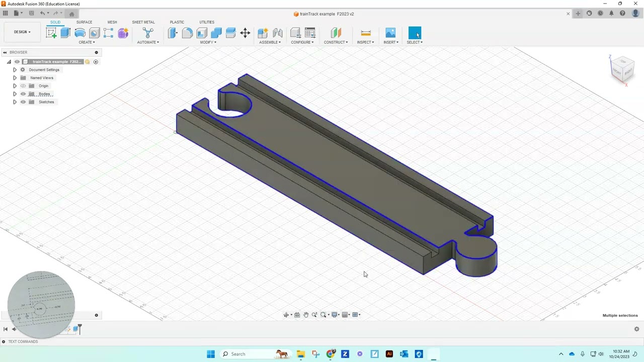Select the Move/Copy tool
Image resolution: width=644 pixels, height=362 pixels.
(x=245, y=33)
